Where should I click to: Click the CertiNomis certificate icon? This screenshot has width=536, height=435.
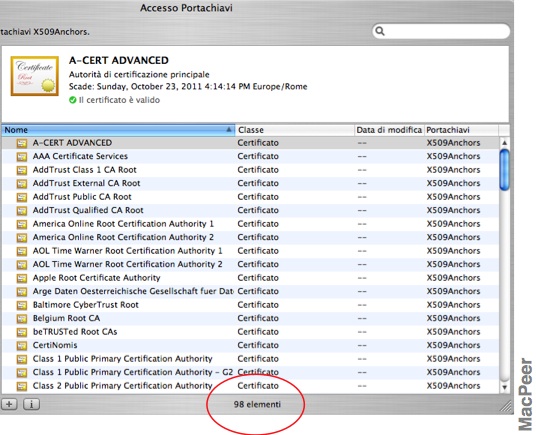[22, 345]
